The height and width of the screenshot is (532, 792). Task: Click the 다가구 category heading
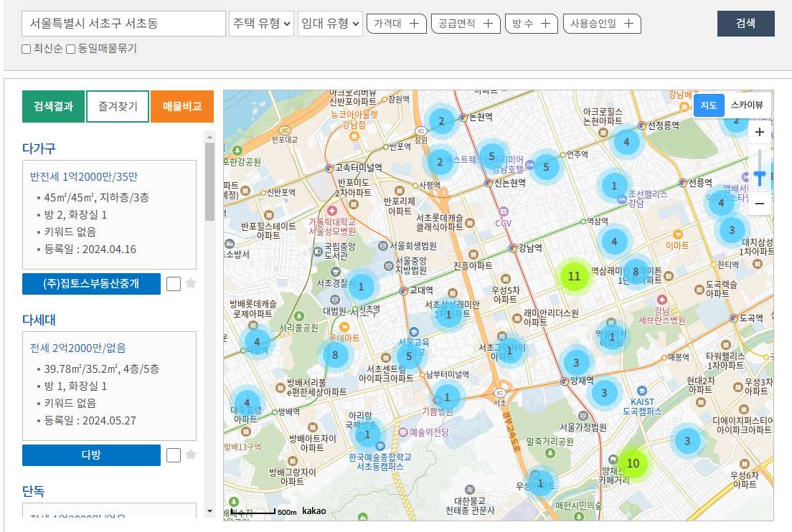(39, 148)
